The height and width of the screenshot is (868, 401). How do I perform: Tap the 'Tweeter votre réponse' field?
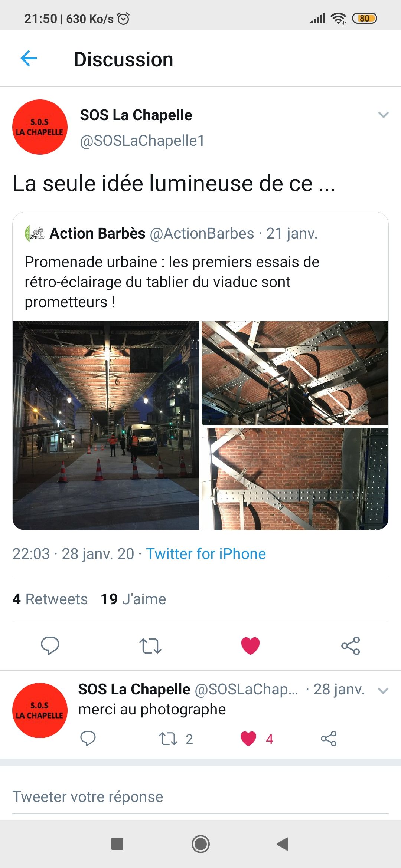[x=200, y=797]
